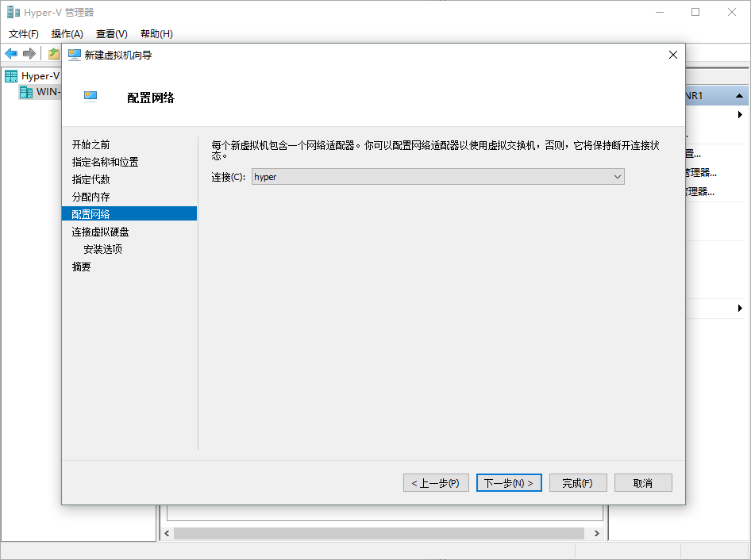Image resolution: width=751 pixels, height=560 pixels.
Task: Go to the 指定名称和位置 wizard step
Action: click(x=106, y=163)
